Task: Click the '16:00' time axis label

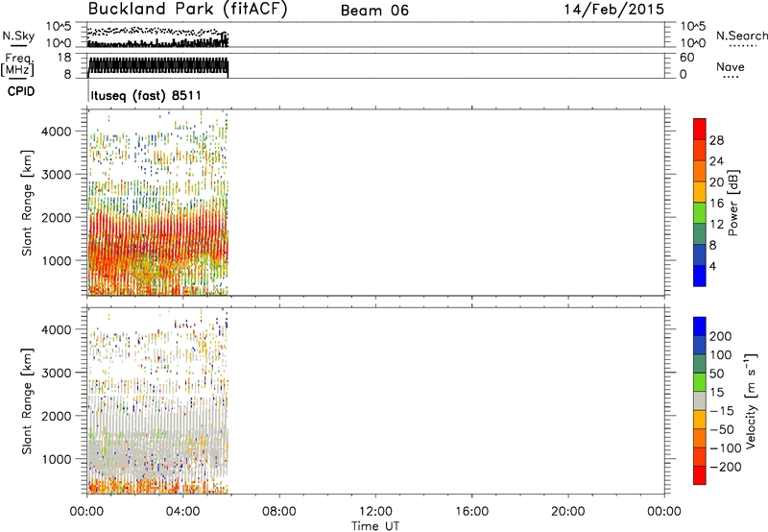Action: 471,512
